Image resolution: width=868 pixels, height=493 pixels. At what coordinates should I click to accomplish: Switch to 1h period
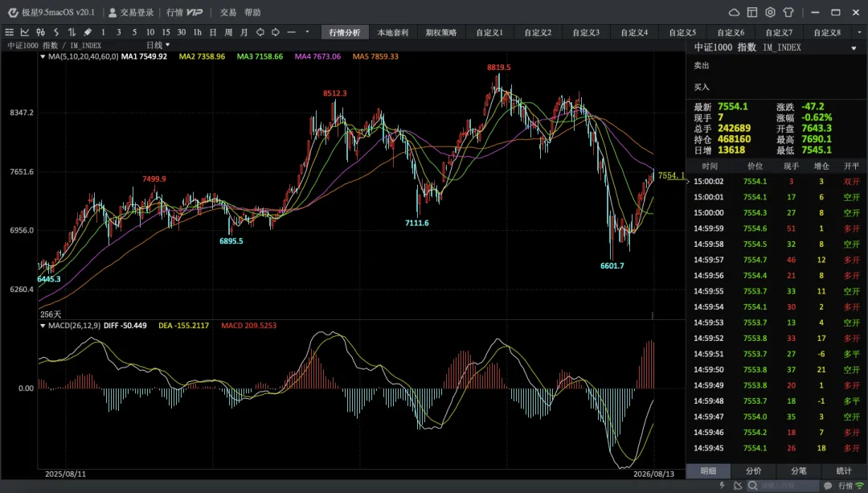(197, 32)
